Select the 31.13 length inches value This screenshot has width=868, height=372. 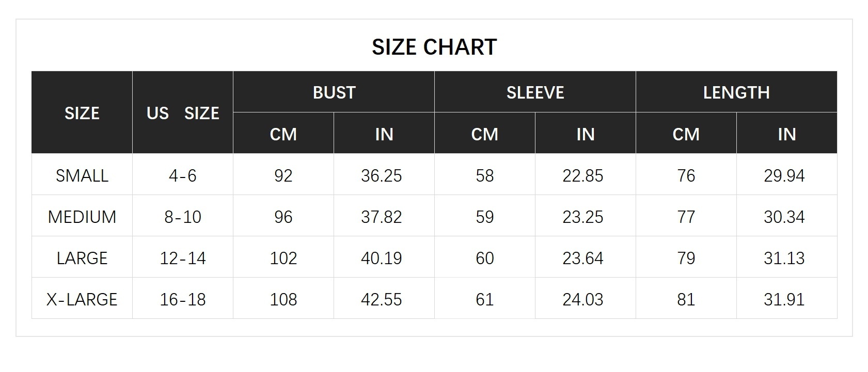click(784, 258)
